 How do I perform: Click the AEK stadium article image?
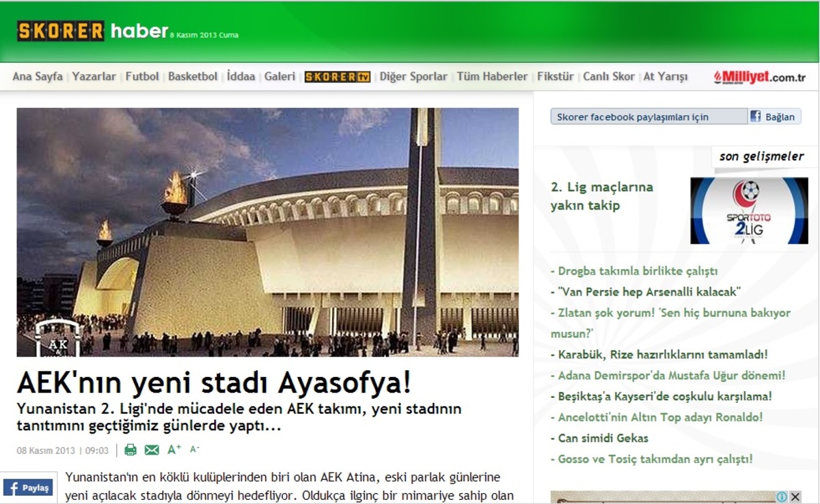tap(267, 232)
